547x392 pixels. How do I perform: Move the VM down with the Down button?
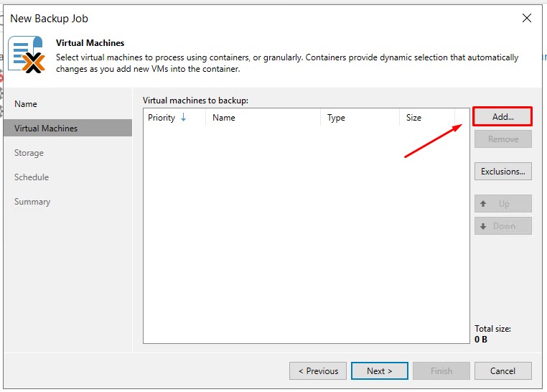(502, 226)
